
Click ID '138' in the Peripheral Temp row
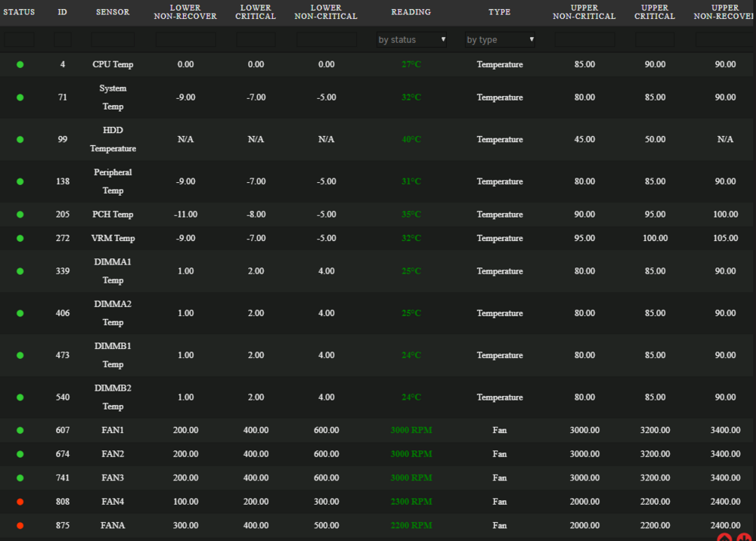(63, 181)
